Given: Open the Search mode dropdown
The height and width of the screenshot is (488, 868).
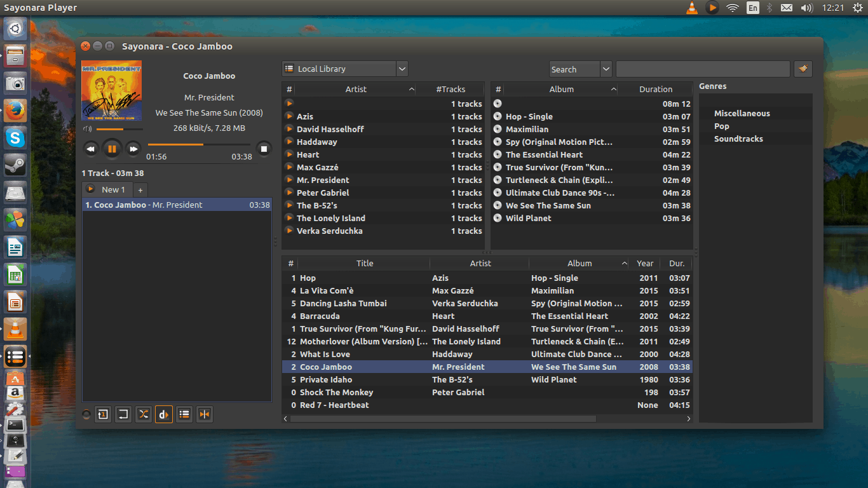Looking at the screenshot, I should [x=580, y=69].
